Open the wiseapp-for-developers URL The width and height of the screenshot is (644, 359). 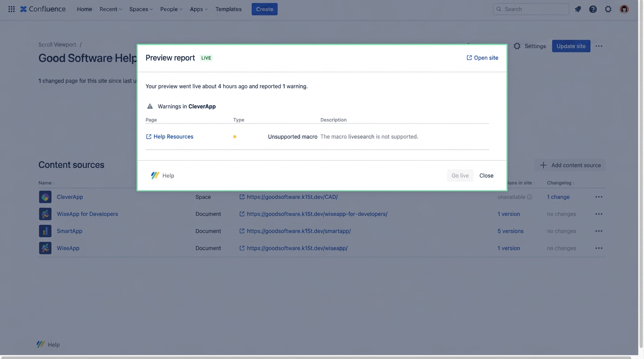[317, 214]
